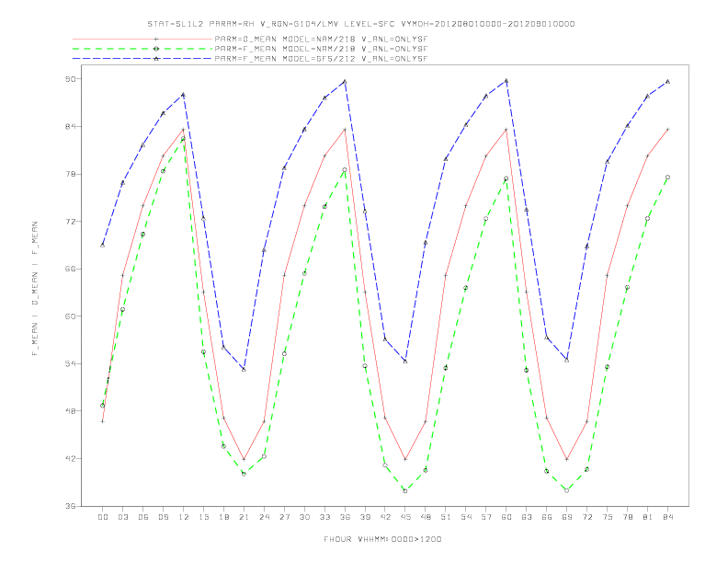The image size is (728, 563).
Task: Click the 90 tick label on vertical axis
Action: (x=70, y=79)
